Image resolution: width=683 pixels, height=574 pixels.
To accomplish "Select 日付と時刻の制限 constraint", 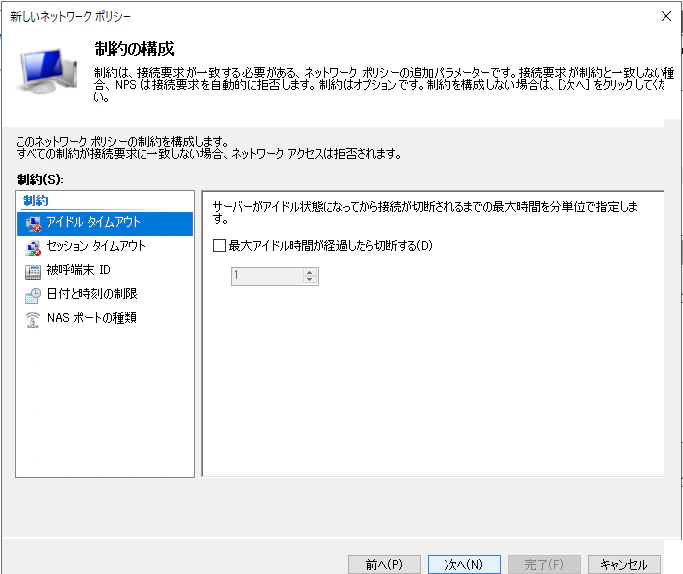I will click(x=105, y=294).
